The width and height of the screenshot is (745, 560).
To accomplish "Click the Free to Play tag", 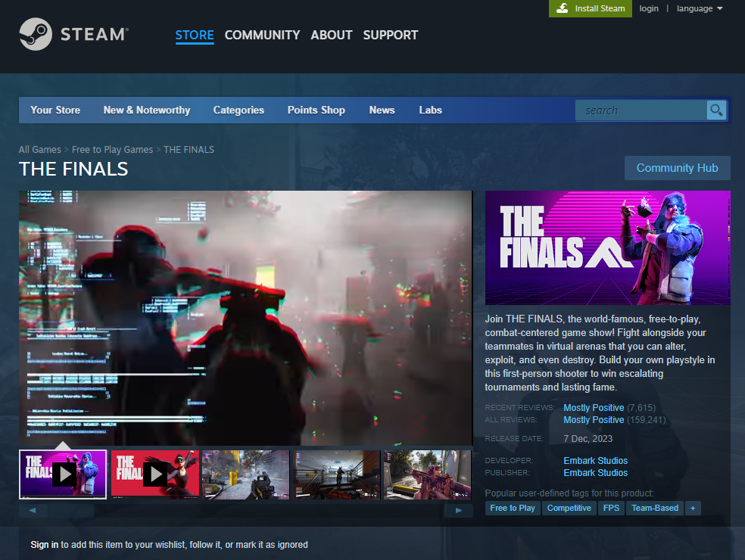I will [x=513, y=508].
